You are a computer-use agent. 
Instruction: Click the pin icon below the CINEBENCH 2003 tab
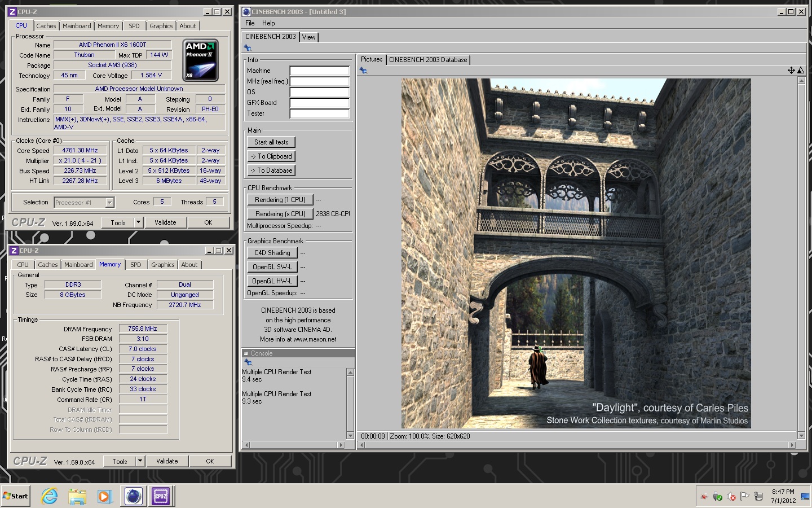coord(248,48)
